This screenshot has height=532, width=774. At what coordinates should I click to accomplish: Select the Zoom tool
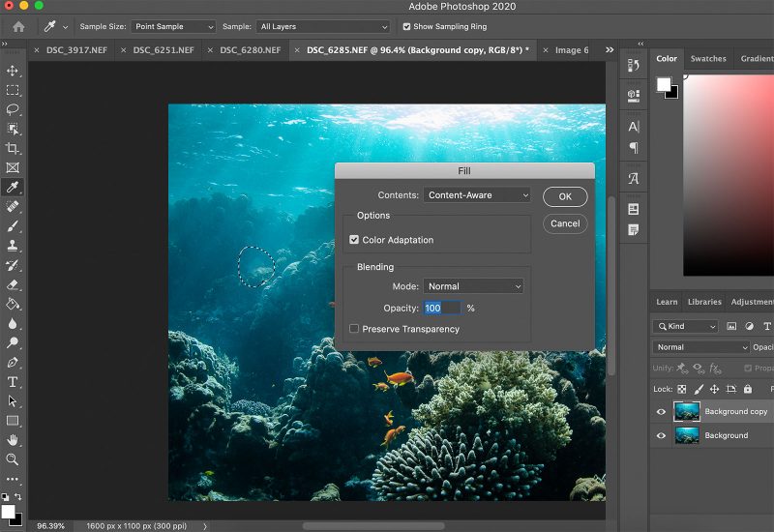[13, 459]
